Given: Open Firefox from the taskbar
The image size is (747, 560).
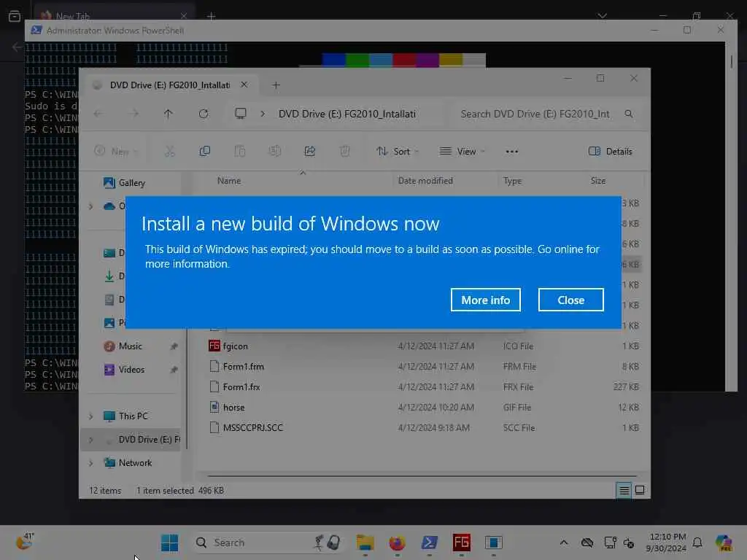Looking at the screenshot, I should pos(397,542).
